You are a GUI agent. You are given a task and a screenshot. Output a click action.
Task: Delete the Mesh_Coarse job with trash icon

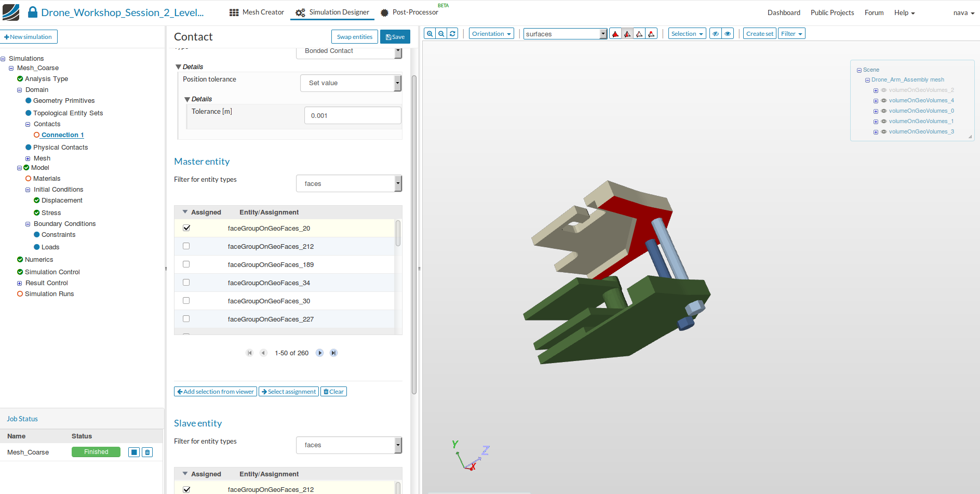(147, 452)
